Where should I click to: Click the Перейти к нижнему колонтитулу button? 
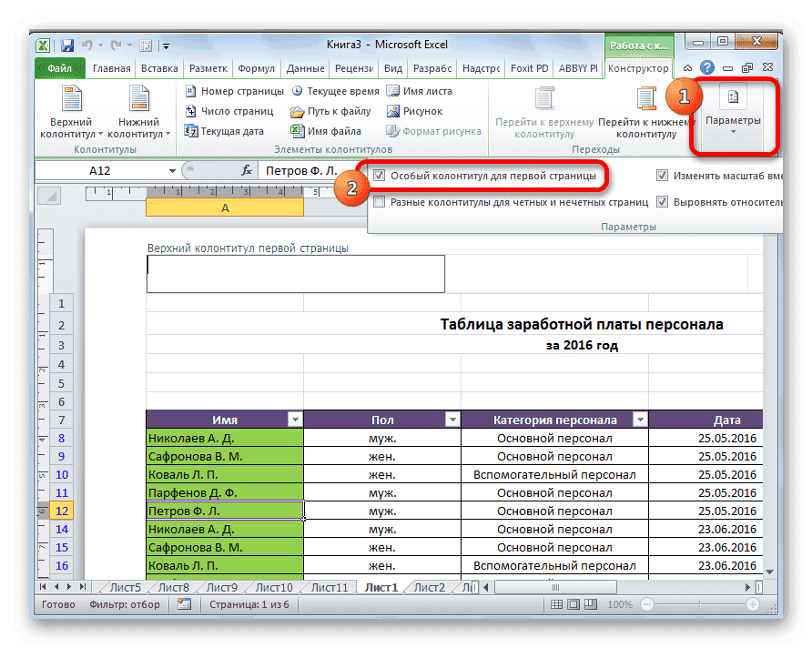pyautogui.click(x=643, y=114)
